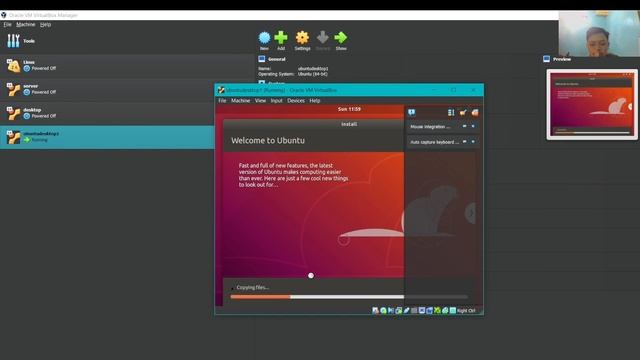The width and height of the screenshot is (640, 360).
Task: Click the Ubuntu (64-bit) operating system value
Action: click(312, 74)
